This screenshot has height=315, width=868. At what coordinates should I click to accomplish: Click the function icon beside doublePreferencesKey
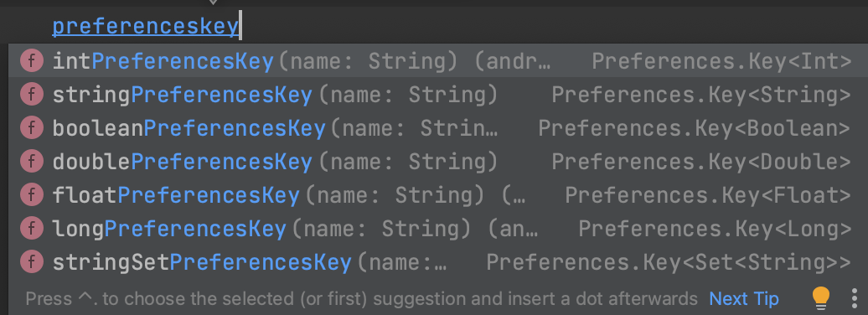32,161
